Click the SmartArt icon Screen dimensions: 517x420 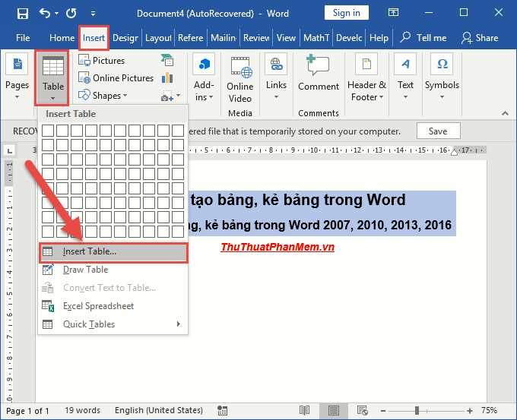click(x=167, y=60)
